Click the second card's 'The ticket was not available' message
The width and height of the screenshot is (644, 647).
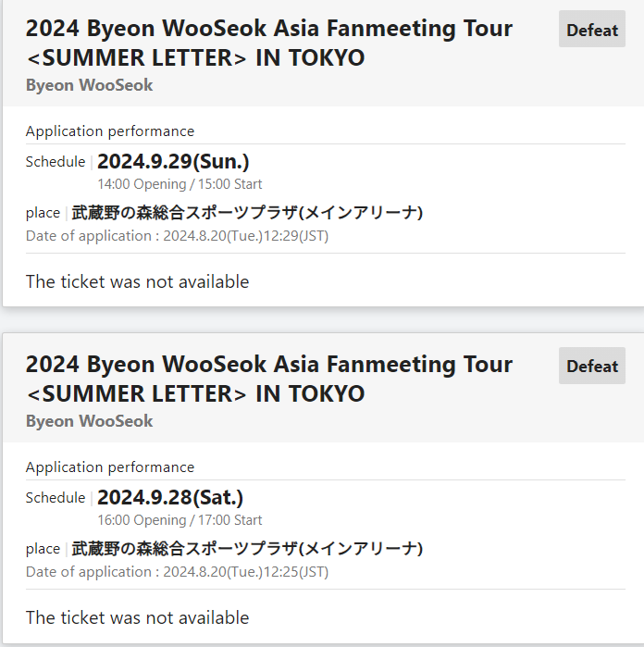137,617
